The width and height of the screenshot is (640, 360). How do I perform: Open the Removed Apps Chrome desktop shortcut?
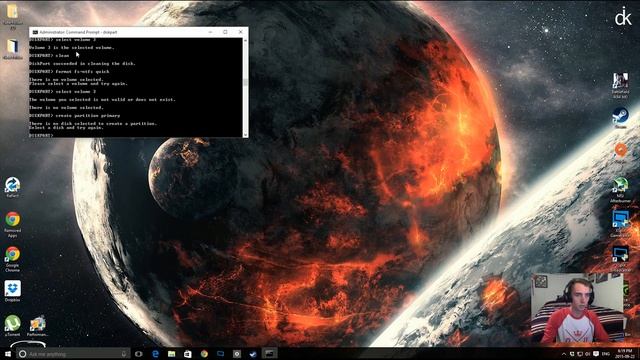tap(12, 224)
